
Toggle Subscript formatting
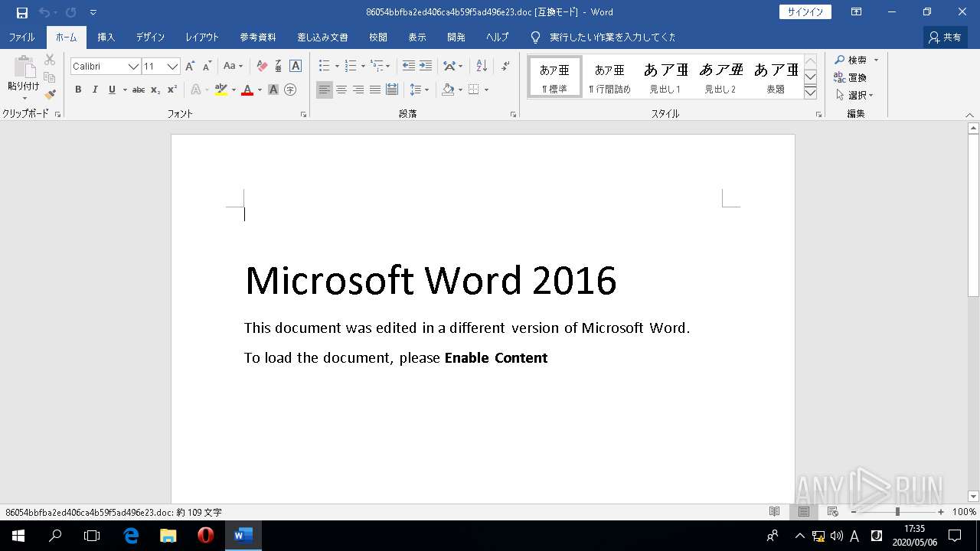(155, 90)
